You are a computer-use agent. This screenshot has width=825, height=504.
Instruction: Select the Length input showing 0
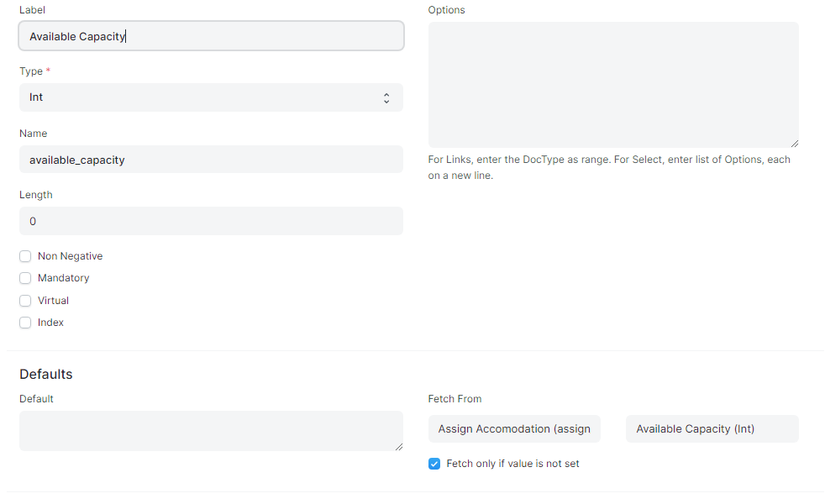tap(211, 221)
